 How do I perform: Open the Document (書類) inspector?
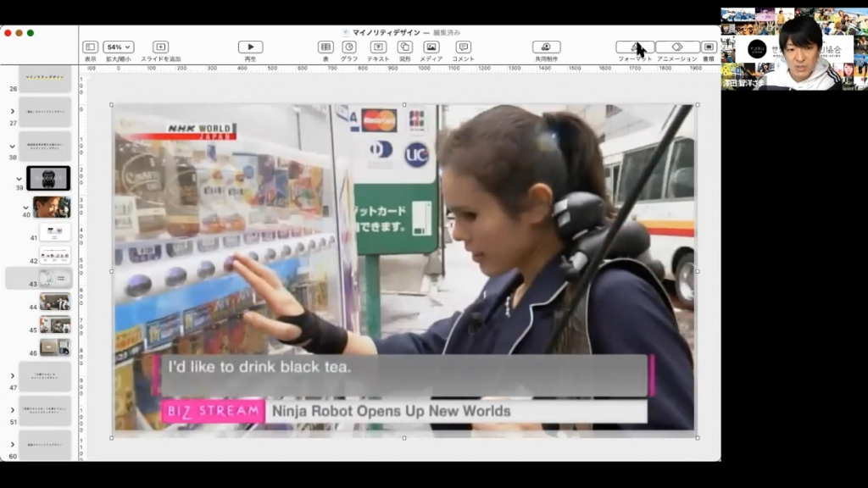click(x=709, y=47)
